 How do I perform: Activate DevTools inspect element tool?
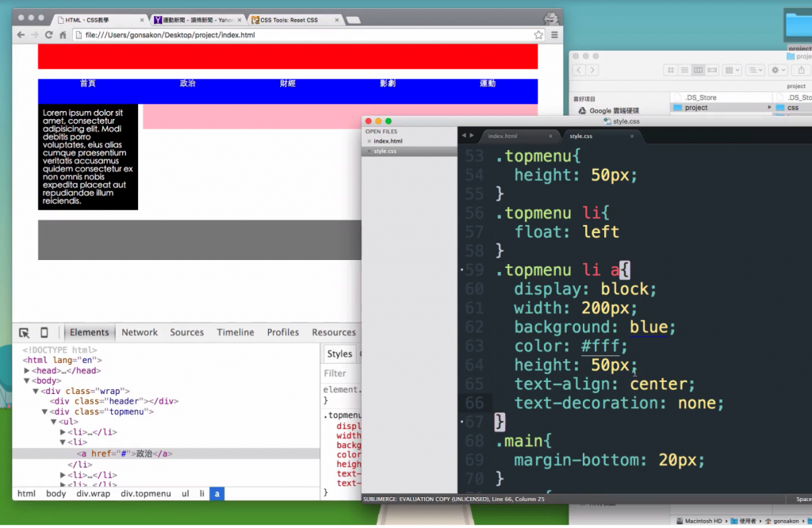(24, 333)
